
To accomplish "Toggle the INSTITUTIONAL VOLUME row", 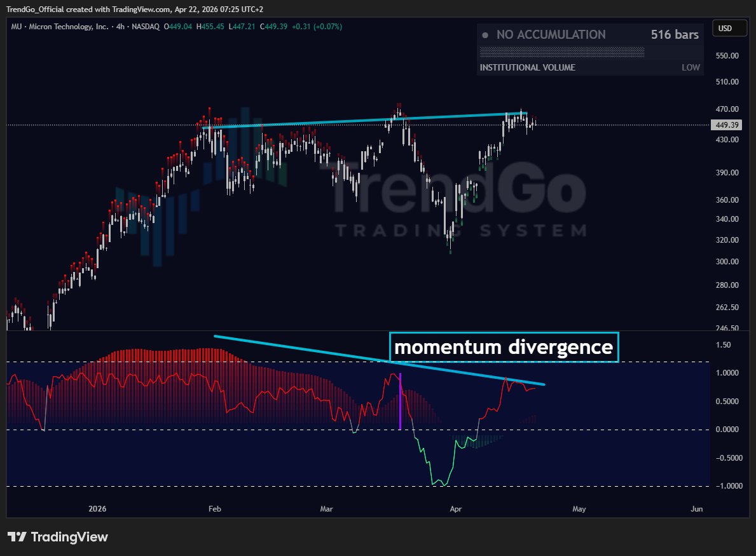I will (x=526, y=67).
